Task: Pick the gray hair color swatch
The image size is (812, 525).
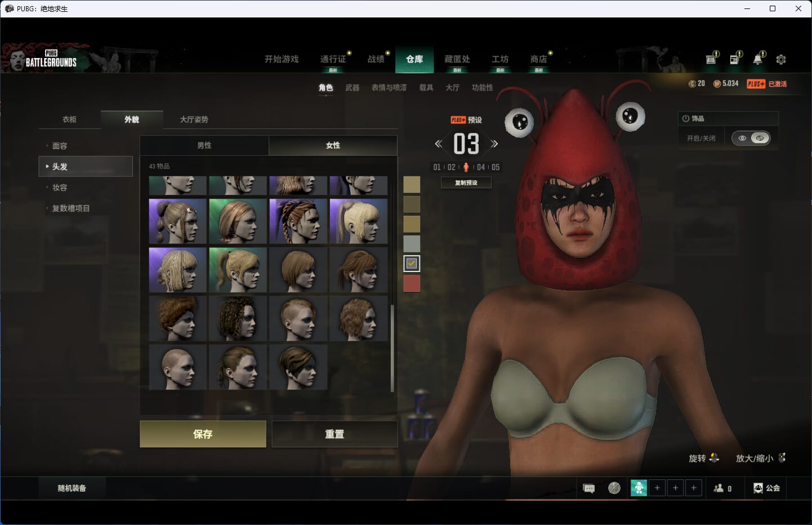Action: pyautogui.click(x=412, y=243)
